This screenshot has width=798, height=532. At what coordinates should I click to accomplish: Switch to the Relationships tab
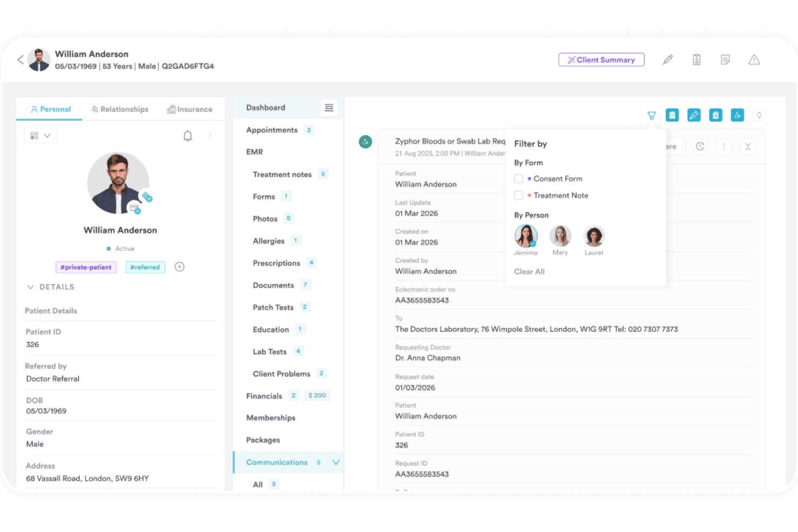(120, 109)
